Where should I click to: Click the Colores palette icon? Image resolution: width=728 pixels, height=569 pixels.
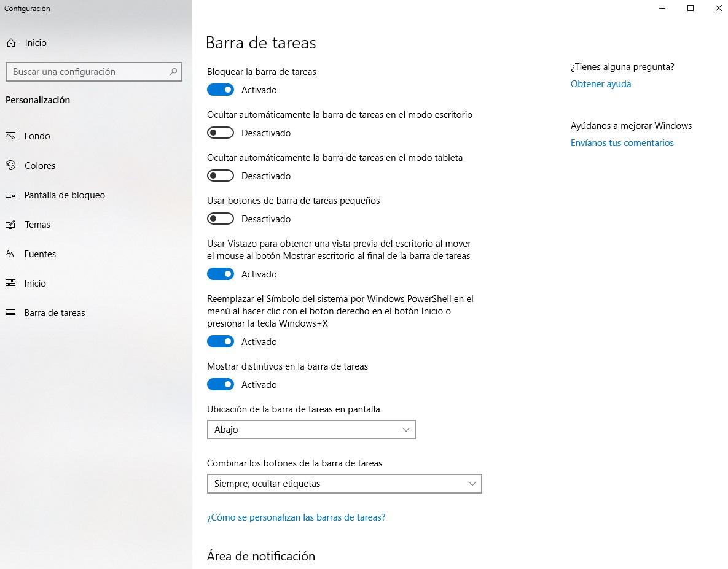pos(10,166)
